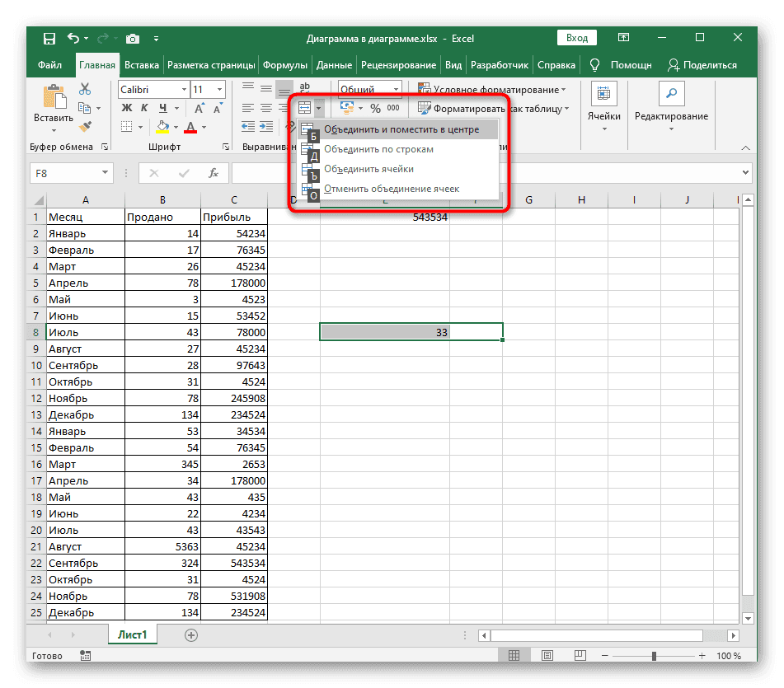784x688 pixels.
Task: Click the Вход sign-in button
Action: click(577, 38)
